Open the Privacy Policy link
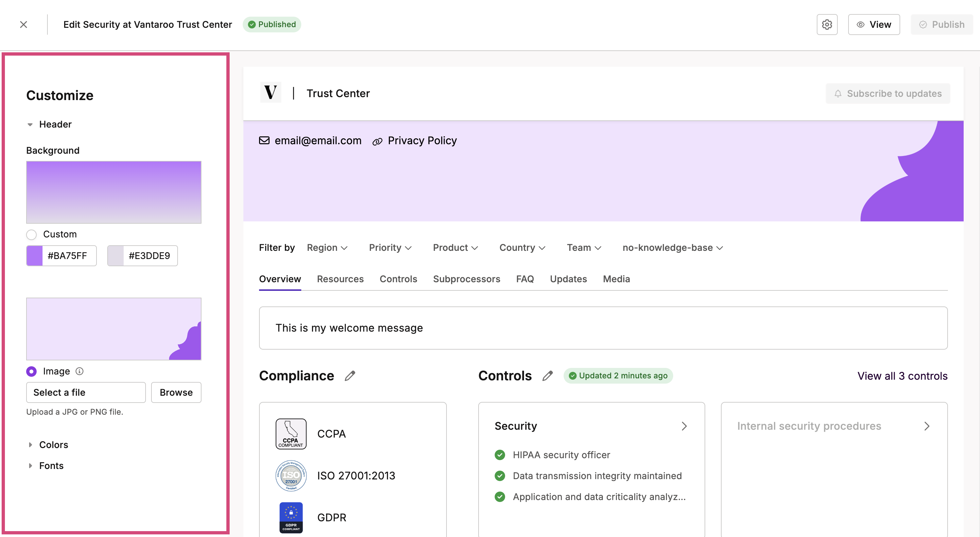This screenshot has height=537, width=980. (x=422, y=140)
